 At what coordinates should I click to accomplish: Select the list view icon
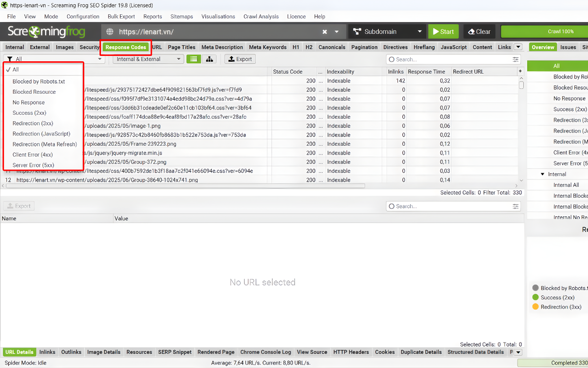coord(194,59)
